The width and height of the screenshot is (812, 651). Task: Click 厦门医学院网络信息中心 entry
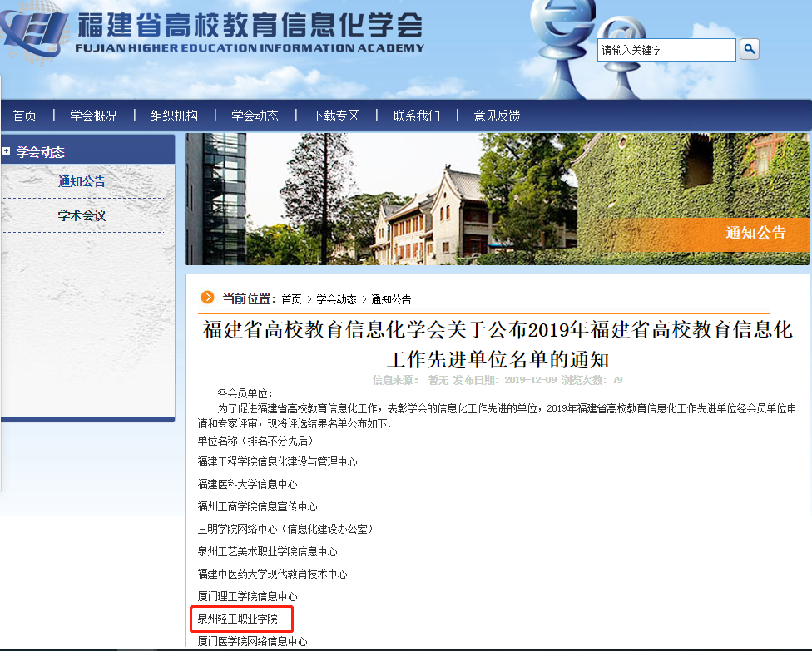coord(253,641)
